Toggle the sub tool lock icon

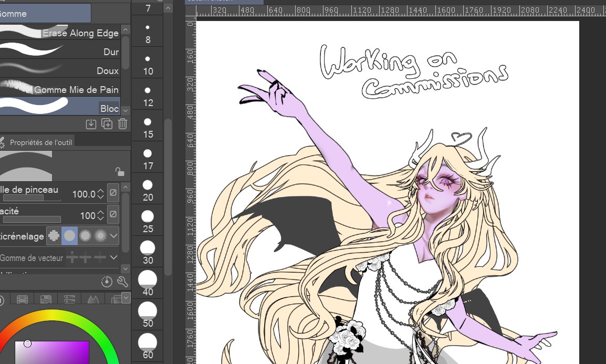pos(119,172)
